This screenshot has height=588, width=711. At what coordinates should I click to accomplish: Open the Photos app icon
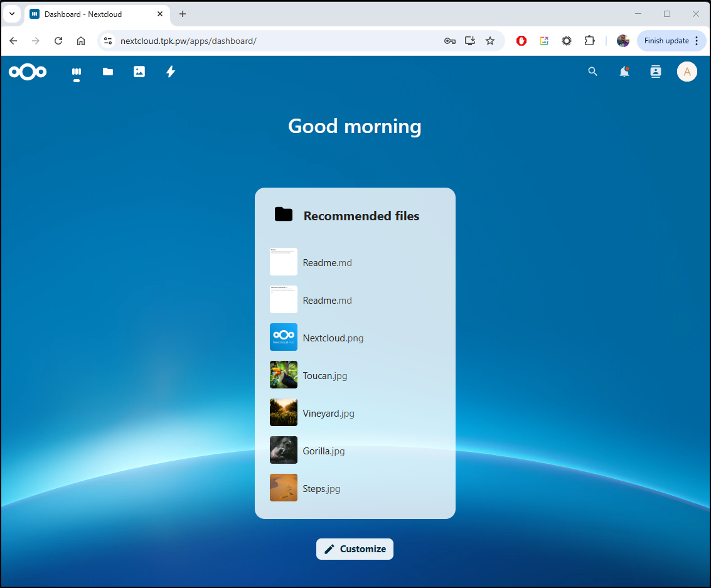pyautogui.click(x=139, y=72)
